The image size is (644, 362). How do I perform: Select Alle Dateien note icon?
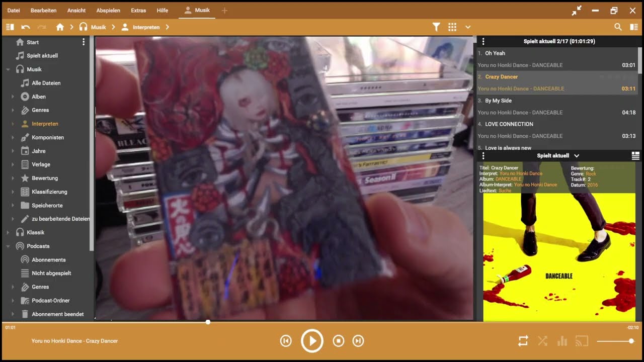pos(25,83)
